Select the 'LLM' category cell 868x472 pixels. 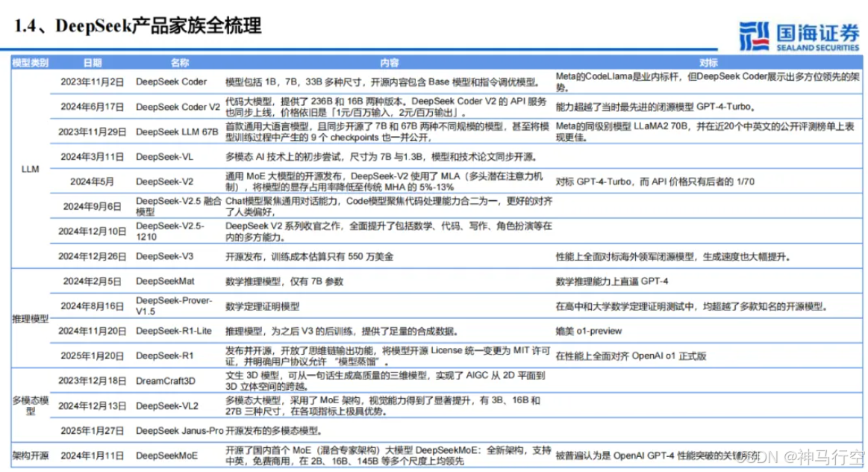30,169
